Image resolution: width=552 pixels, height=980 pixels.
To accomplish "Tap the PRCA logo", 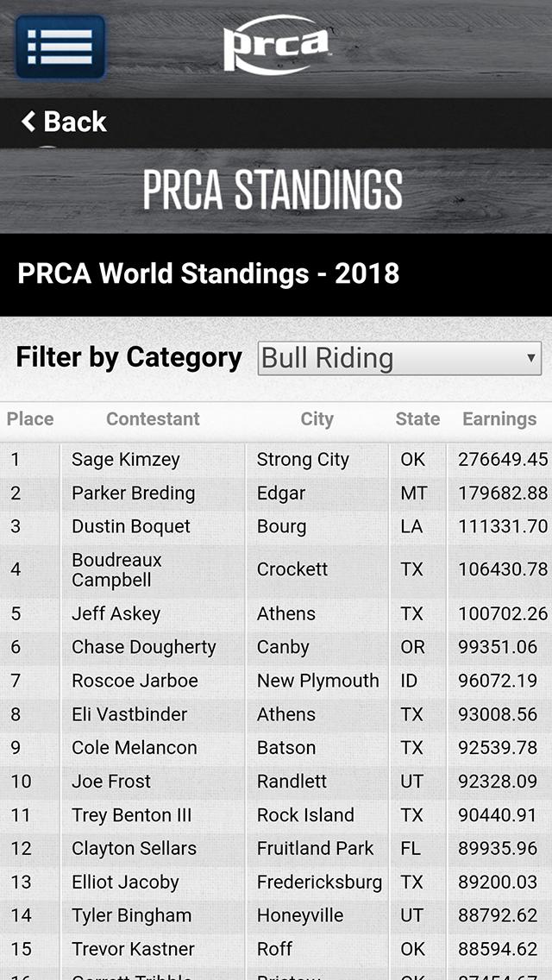I will pyautogui.click(x=276, y=45).
